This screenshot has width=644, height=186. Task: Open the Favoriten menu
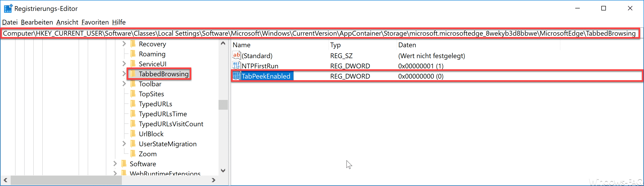pyautogui.click(x=95, y=22)
